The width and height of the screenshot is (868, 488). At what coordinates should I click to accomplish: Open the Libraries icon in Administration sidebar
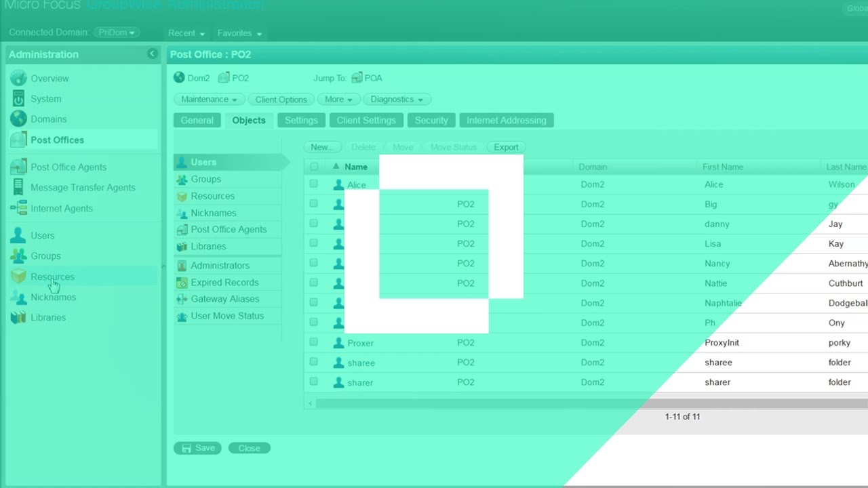pos(18,317)
